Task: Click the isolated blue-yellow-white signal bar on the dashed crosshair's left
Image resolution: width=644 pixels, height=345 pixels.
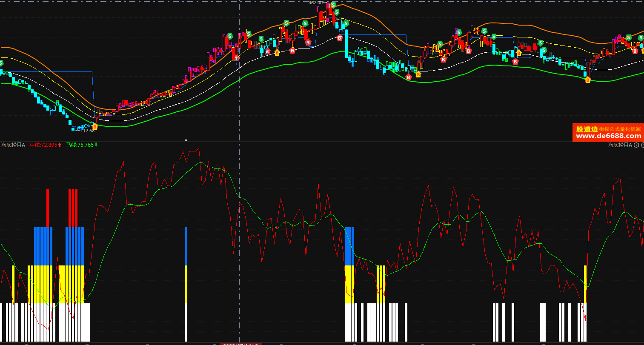Action: click(186, 284)
